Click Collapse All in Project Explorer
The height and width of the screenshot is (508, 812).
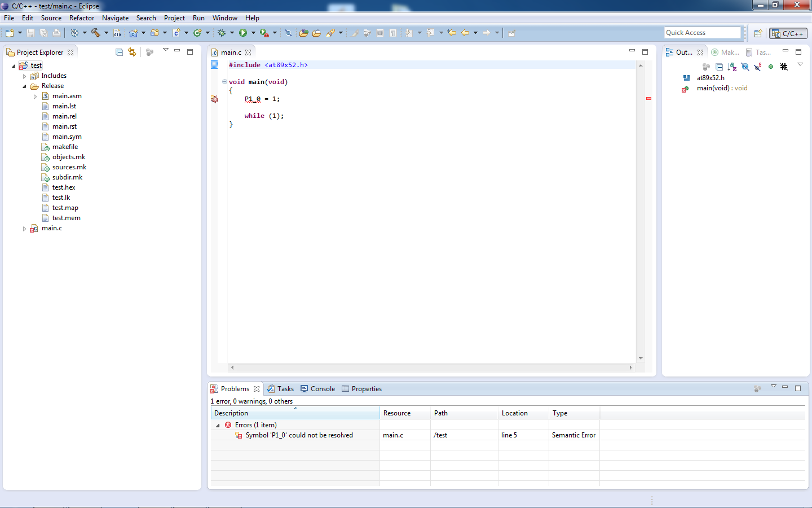tap(119, 52)
